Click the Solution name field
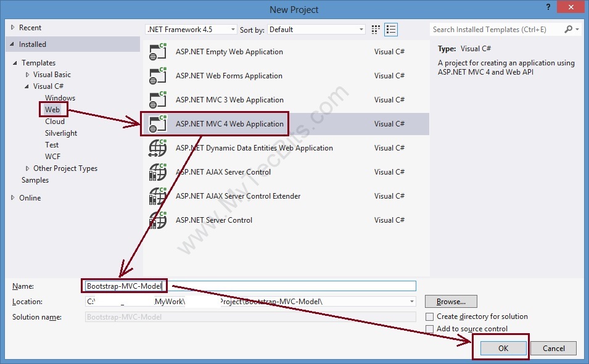This screenshot has height=364, width=589. pyautogui.click(x=250, y=316)
